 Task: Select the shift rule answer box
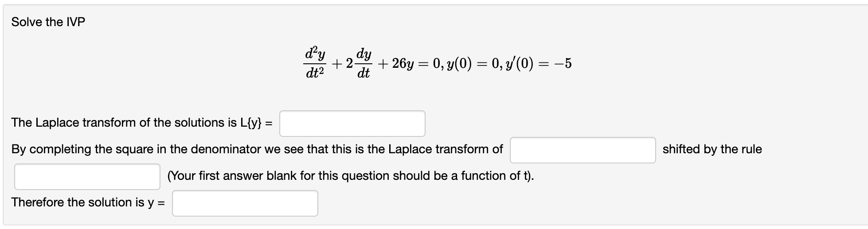(87, 177)
